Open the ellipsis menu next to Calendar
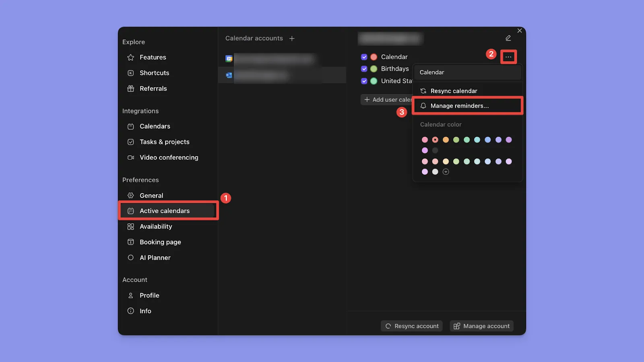 click(508, 56)
